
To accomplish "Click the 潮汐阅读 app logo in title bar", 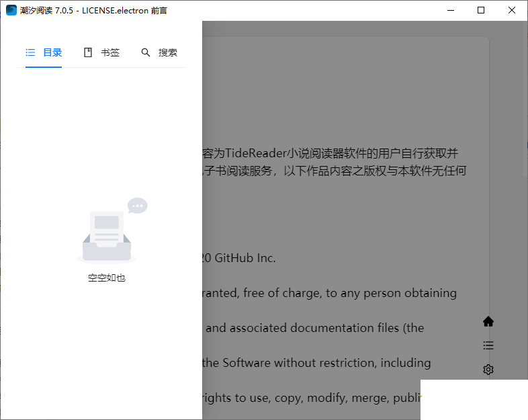I will coord(11,11).
